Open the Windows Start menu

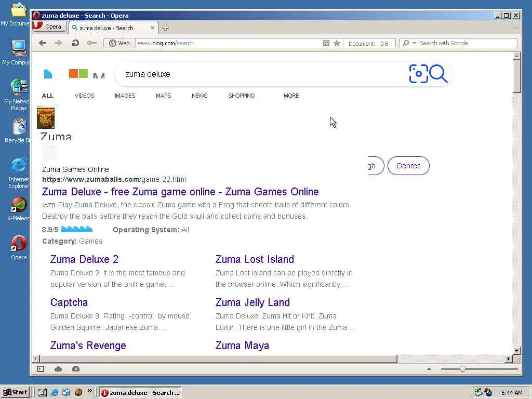coord(15,392)
